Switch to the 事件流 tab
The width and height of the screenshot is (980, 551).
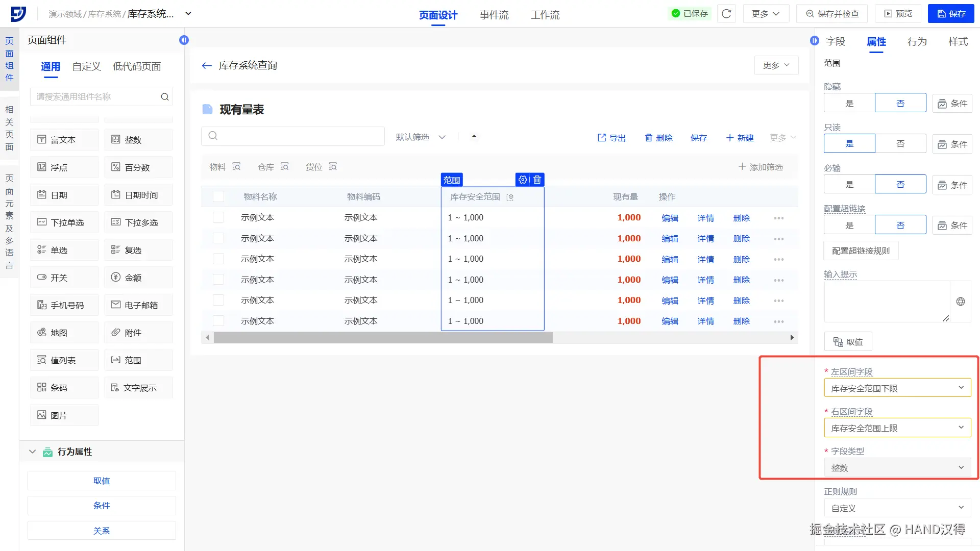[x=494, y=15]
